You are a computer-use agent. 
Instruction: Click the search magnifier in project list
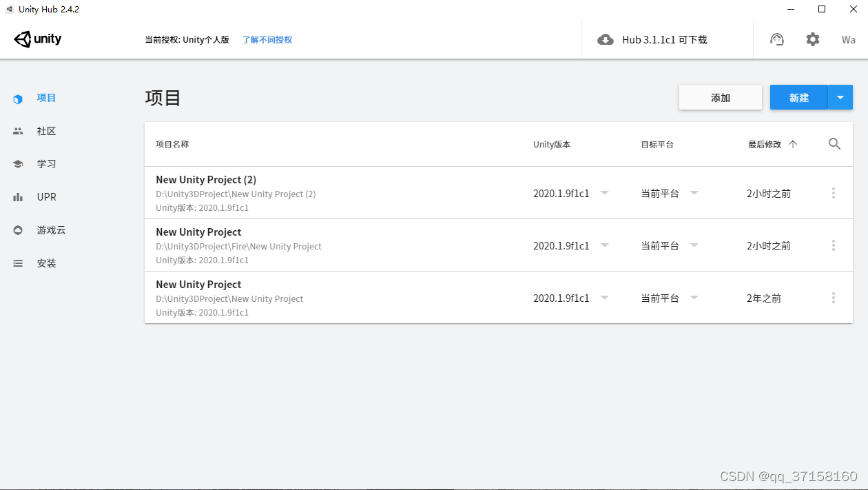(834, 144)
